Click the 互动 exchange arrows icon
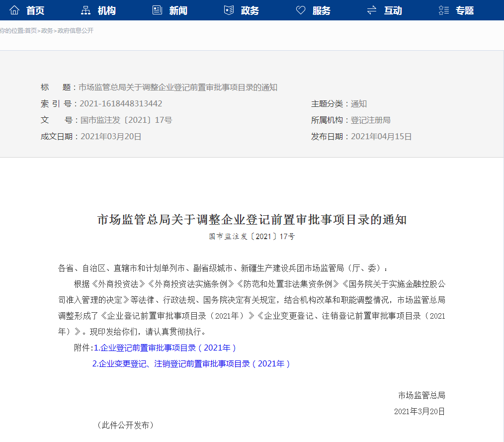Image resolution: width=504 pixels, height=442 pixels. tap(372, 10)
